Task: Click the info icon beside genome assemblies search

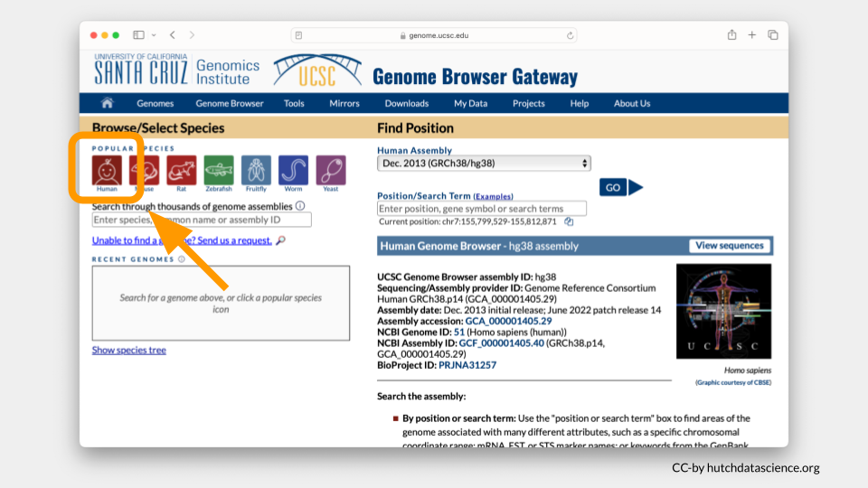Action: click(300, 206)
